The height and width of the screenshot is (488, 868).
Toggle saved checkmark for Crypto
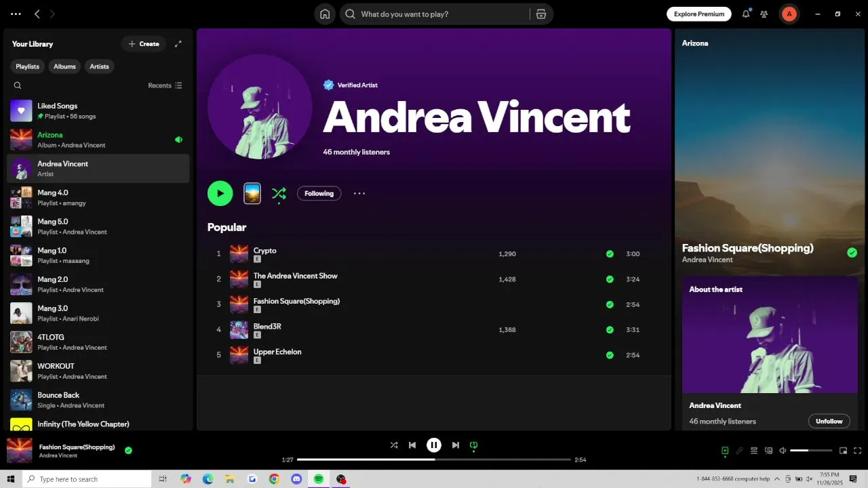610,254
